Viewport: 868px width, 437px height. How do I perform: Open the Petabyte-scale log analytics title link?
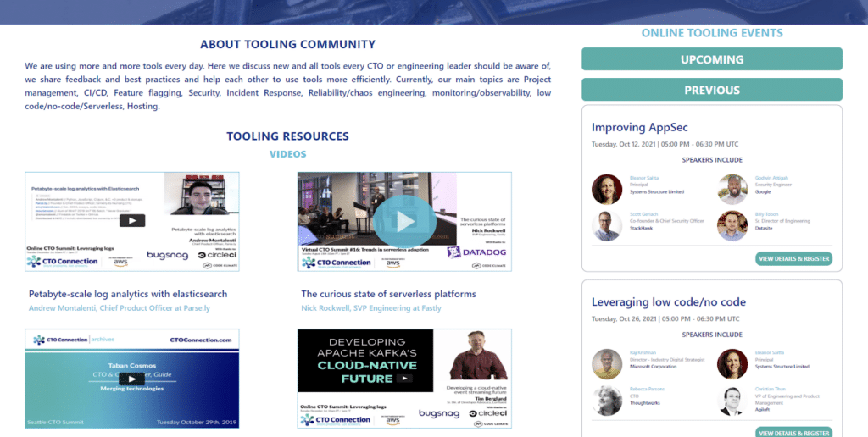coord(128,294)
